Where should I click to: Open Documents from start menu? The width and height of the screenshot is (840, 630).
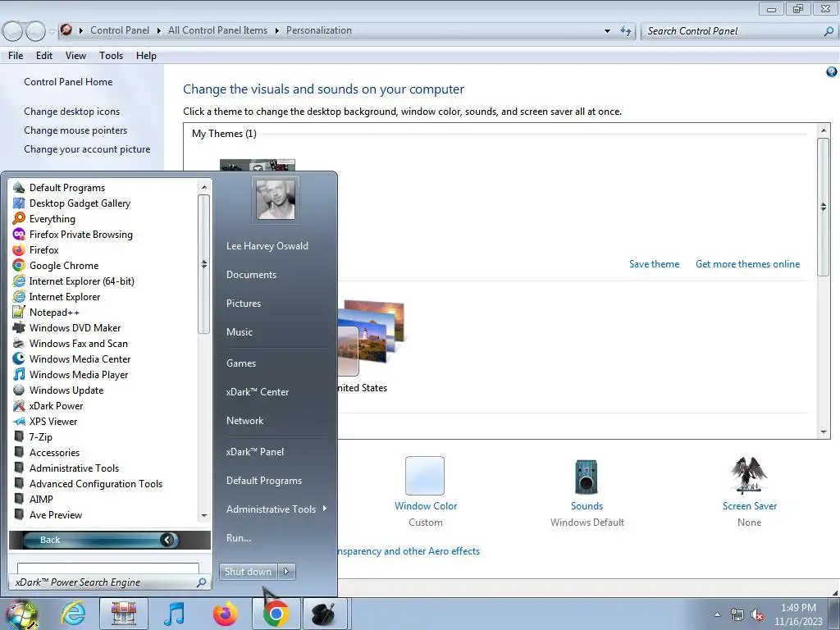pyautogui.click(x=251, y=274)
